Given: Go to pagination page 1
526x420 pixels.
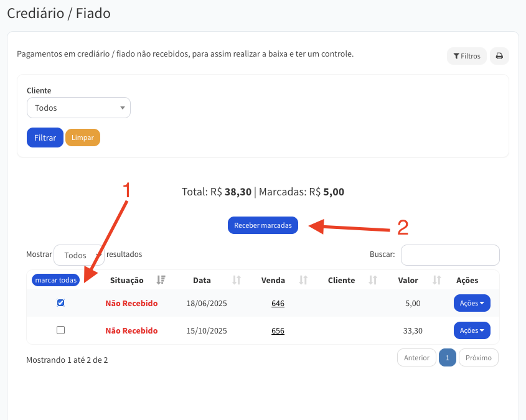Looking at the screenshot, I should 448,358.
